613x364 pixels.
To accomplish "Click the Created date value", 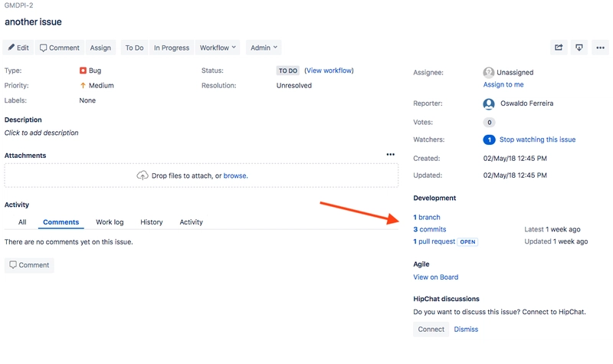I will click(515, 159).
